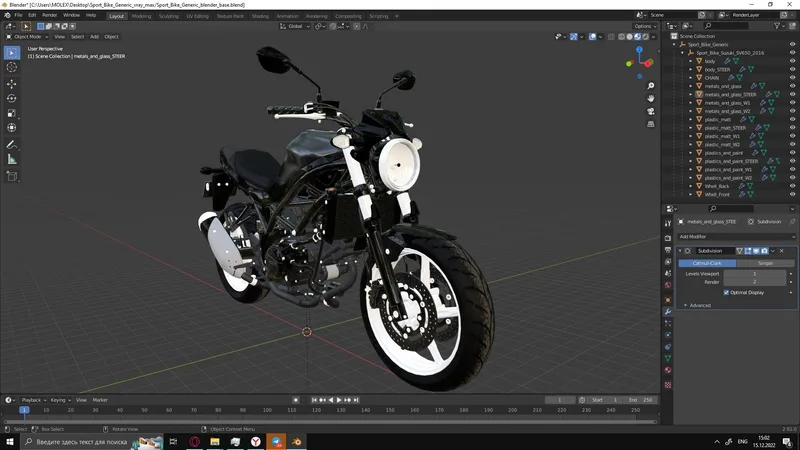The image size is (800, 450).
Task: Adjust the Levels Viewport value field
Action: click(x=755, y=274)
